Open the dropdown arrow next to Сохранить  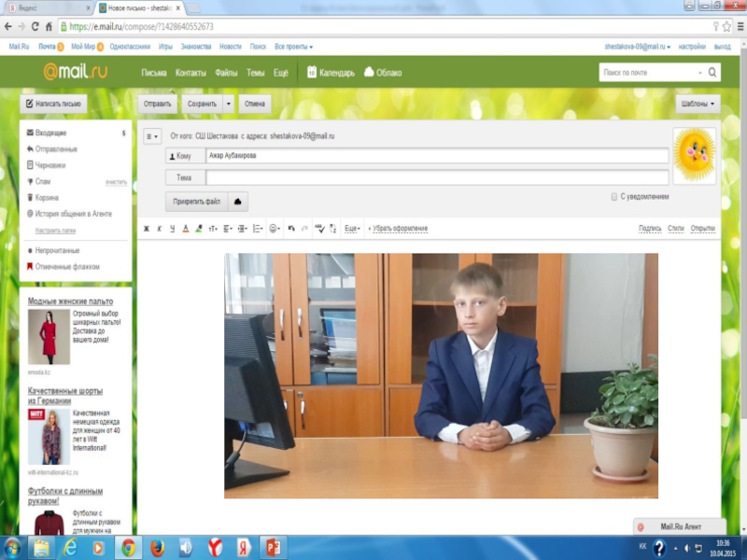(228, 104)
